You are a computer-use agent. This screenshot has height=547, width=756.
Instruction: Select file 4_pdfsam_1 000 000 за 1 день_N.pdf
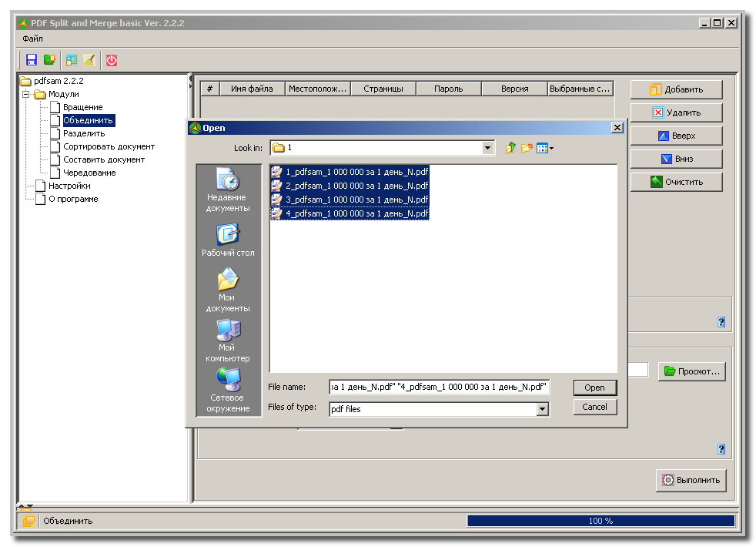click(350, 213)
